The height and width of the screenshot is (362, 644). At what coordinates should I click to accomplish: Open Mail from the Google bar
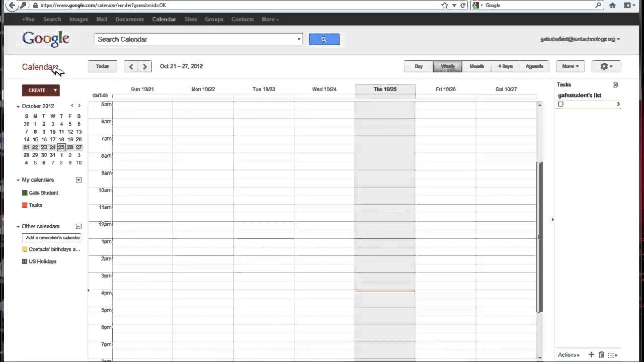click(x=102, y=19)
